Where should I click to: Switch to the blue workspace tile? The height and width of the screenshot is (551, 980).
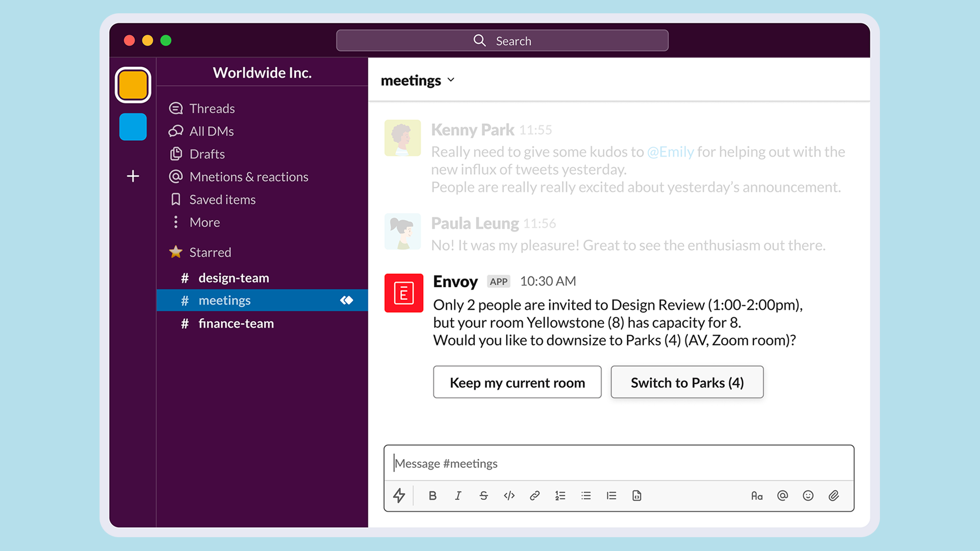pyautogui.click(x=133, y=127)
